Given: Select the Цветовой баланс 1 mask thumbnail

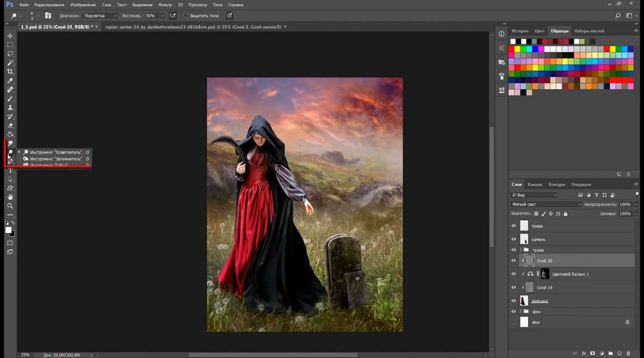Looking at the screenshot, I should 545,274.
